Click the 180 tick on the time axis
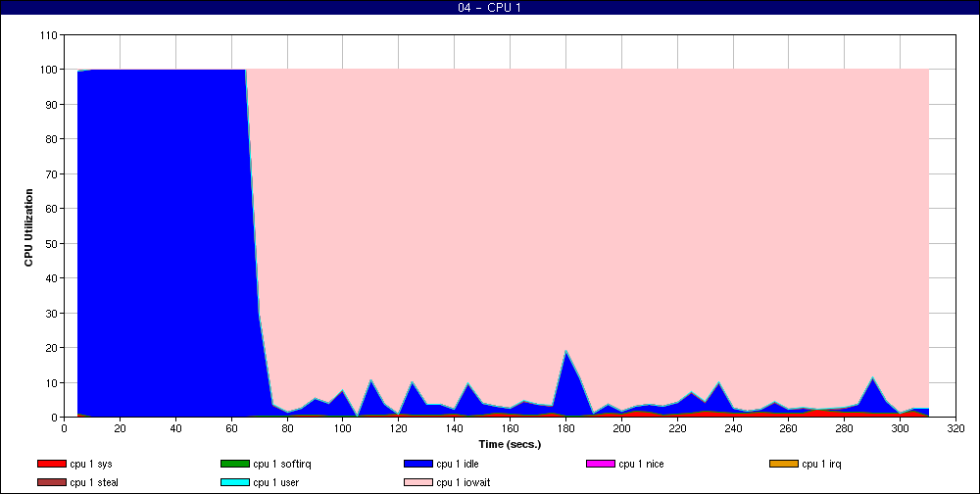The height and width of the screenshot is (494, 980). click(566, 428)
